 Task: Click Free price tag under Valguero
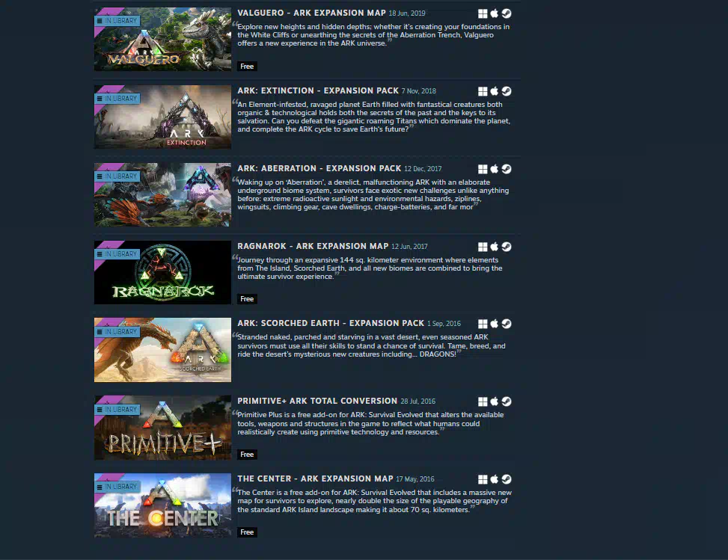[247, 67]
